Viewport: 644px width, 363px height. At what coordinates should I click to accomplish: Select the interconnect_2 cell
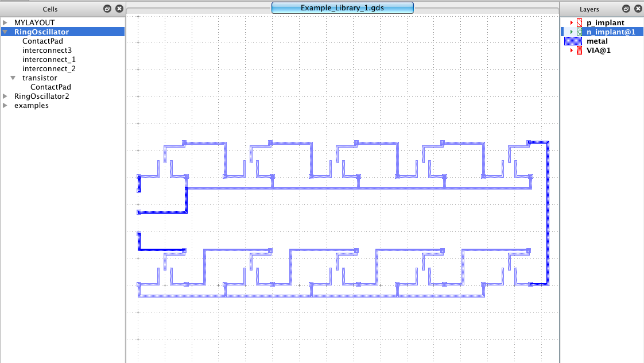[x=49, y=69]
